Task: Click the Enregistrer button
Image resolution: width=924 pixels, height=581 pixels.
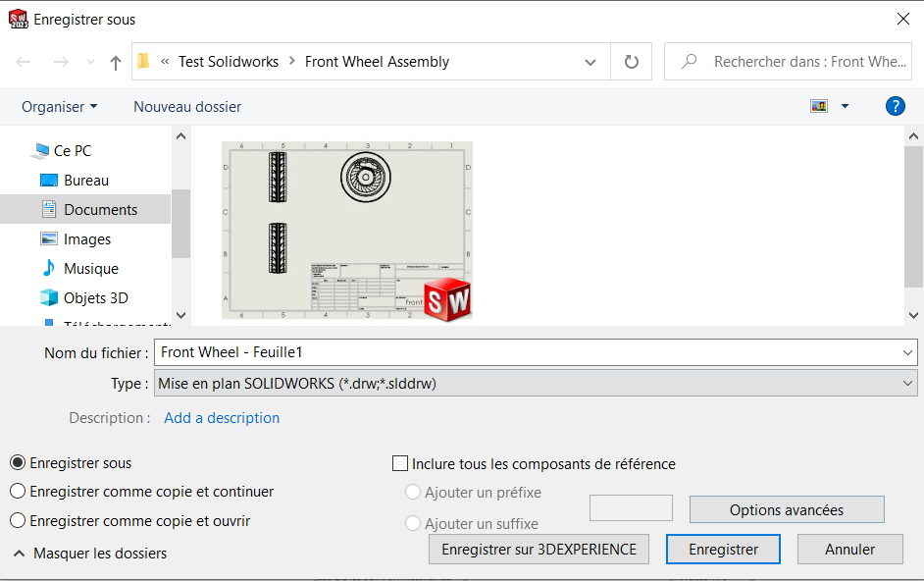Action: pyautogui.click(x=723, y=550)
